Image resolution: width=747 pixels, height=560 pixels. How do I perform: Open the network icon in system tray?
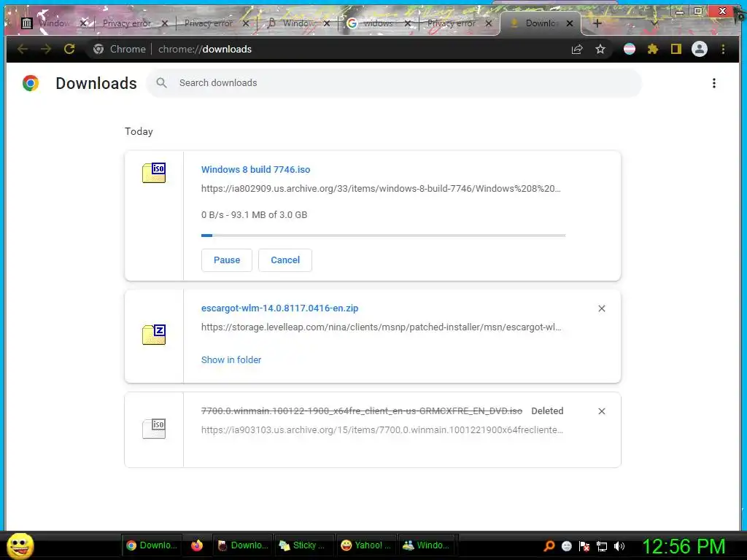click(602, 546)
